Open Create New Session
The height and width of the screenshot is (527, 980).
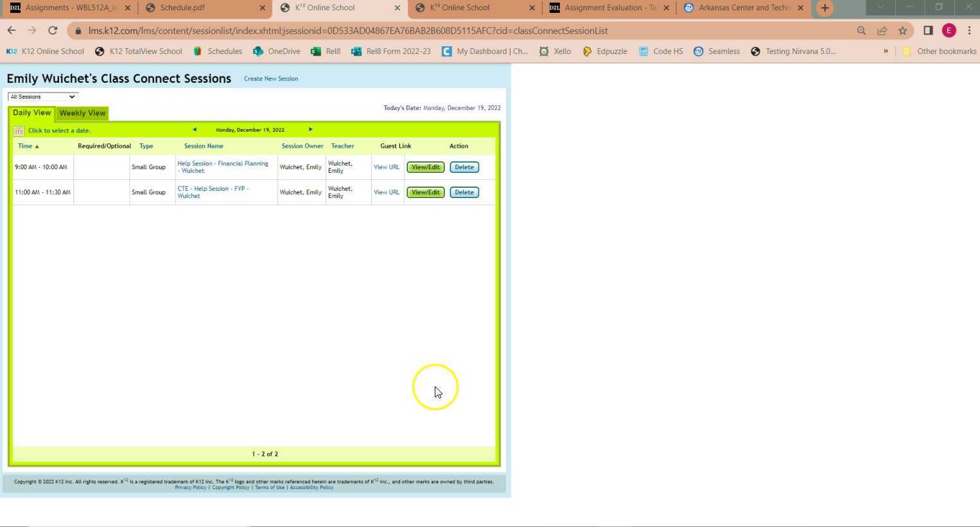click(x=270, y=78)
